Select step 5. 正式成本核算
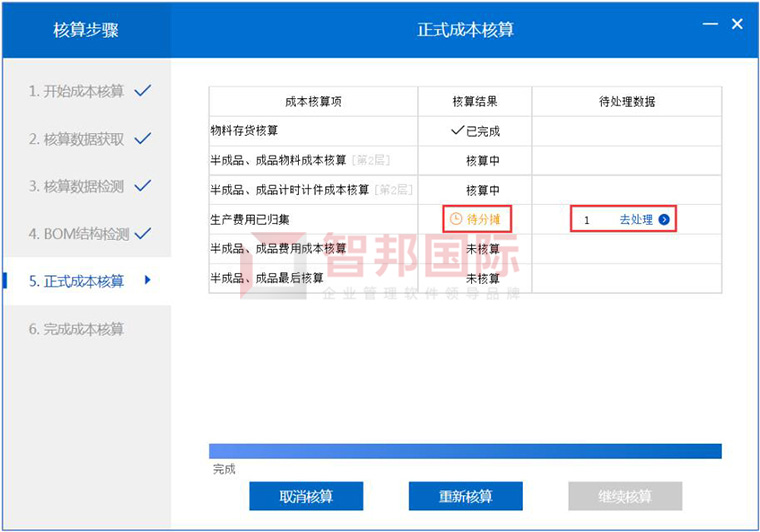760x532 pixels. tap(87, 281)
